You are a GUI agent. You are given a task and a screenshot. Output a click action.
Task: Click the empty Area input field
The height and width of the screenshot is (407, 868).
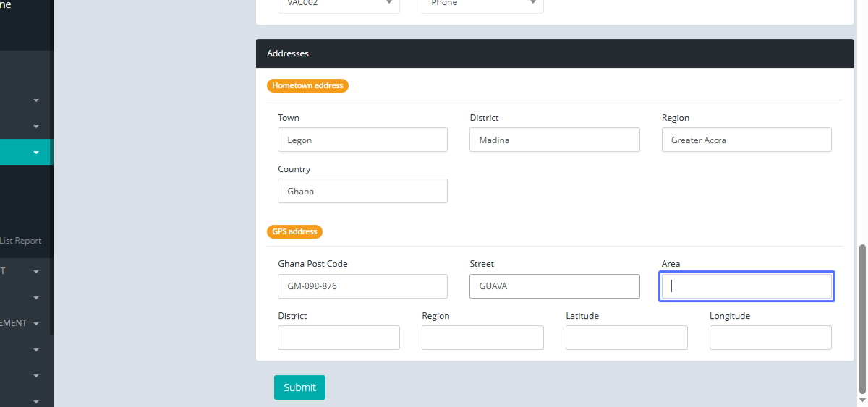pos(746,286)
